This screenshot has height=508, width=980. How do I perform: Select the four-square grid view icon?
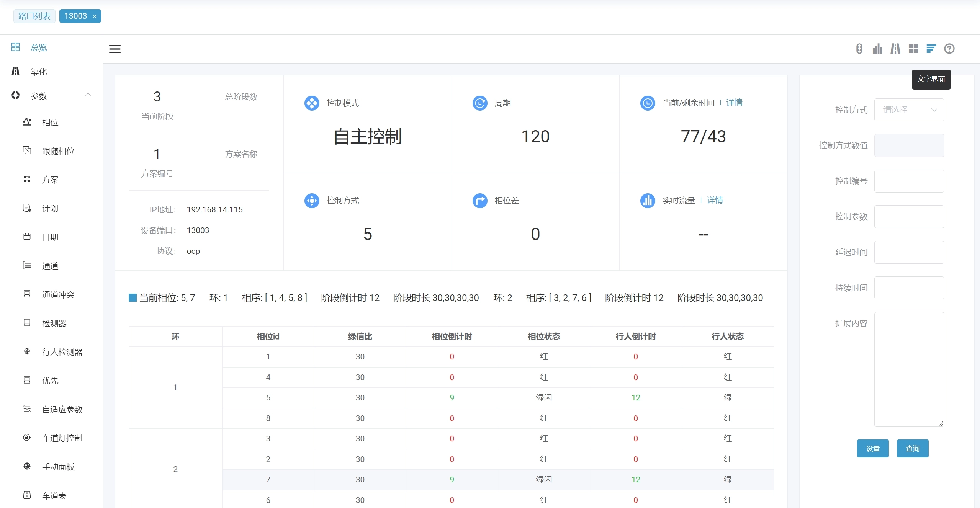pyautogui.click(x=913, y=49)
